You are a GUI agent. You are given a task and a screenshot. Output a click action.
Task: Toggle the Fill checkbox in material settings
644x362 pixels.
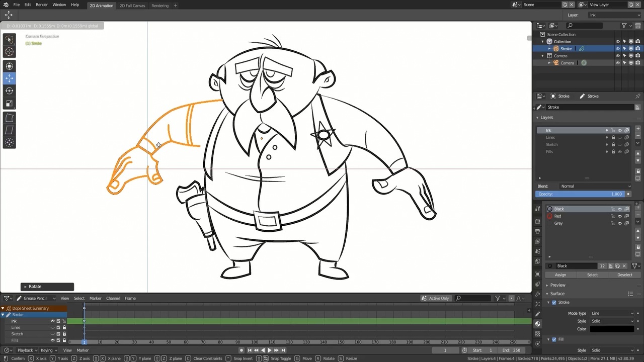pos(554,339)
